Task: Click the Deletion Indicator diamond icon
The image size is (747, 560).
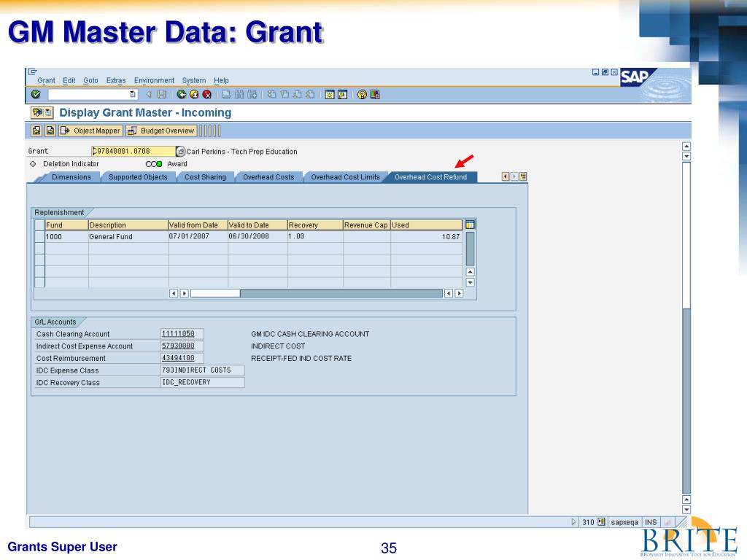Action: coord(32,164)
